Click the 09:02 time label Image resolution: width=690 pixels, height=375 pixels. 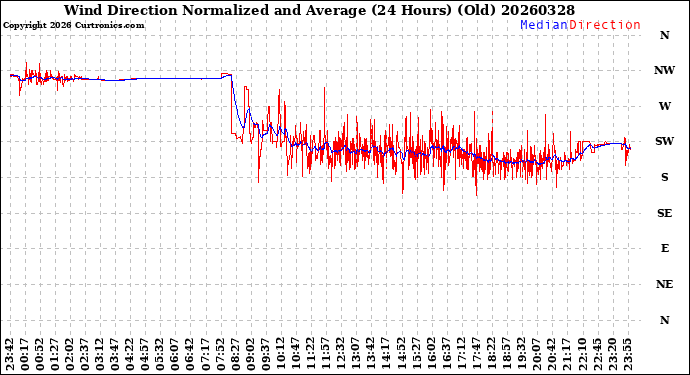point(250,355)
